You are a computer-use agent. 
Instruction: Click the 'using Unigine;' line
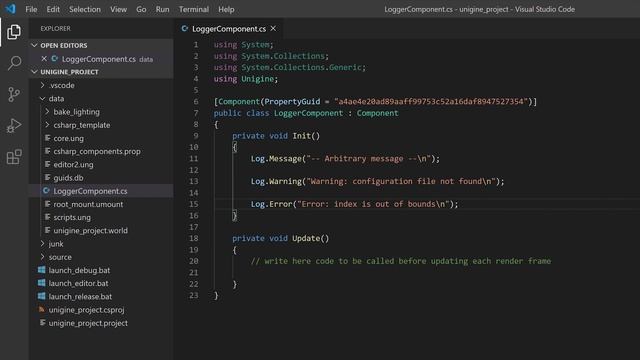coord(246,79)
